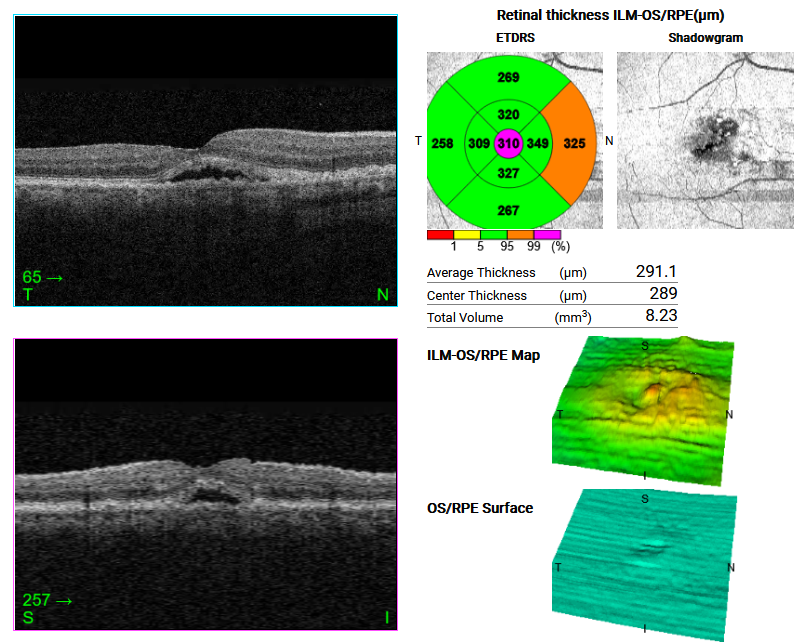Image resolution: width=807 pixels, height=642 pixels.
Task: Open the horizontal OCT B-scan labeled 65
Action: coord(205,161)
